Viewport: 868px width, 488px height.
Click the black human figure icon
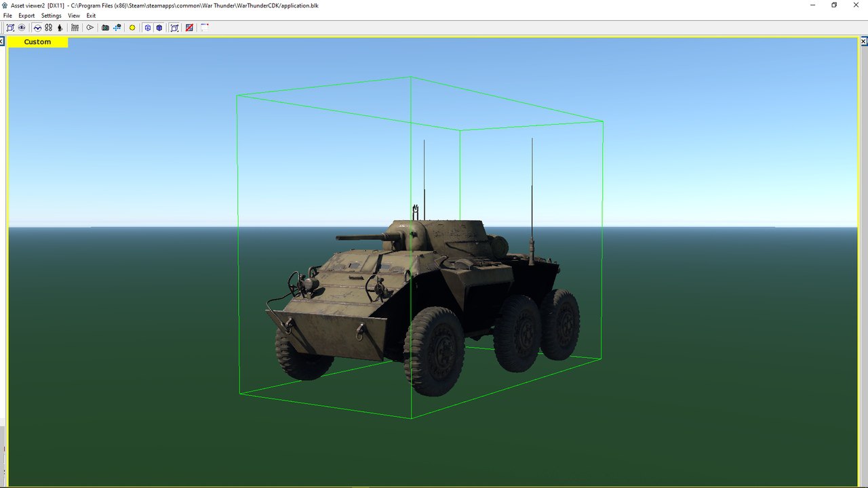coord(60,28)
